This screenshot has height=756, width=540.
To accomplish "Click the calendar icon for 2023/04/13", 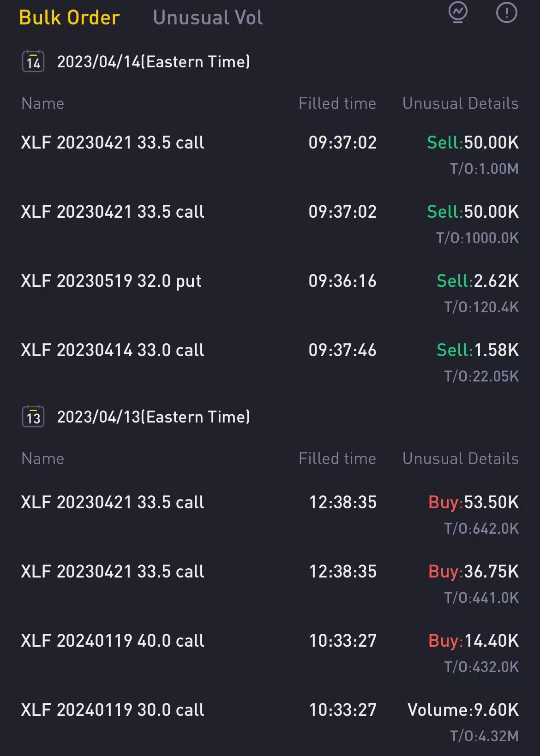I will (33, 417).
